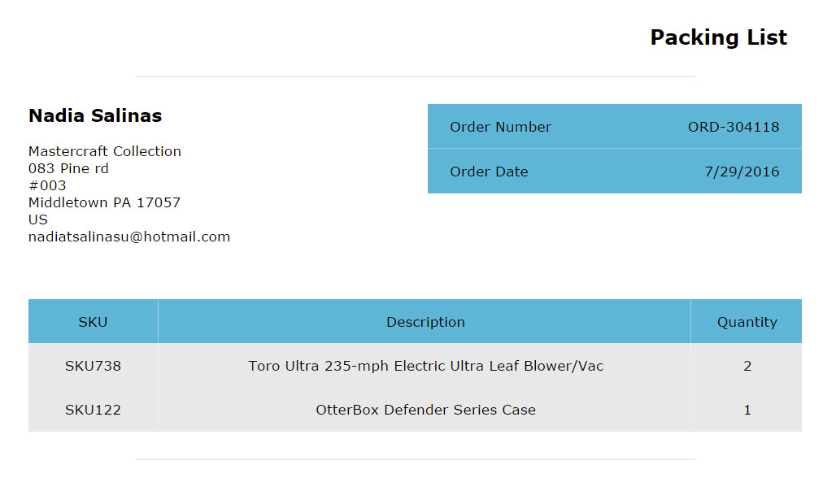Click the #003 unit number line
This screenshot has height=504, width=836.
click(x=47, y=185)
